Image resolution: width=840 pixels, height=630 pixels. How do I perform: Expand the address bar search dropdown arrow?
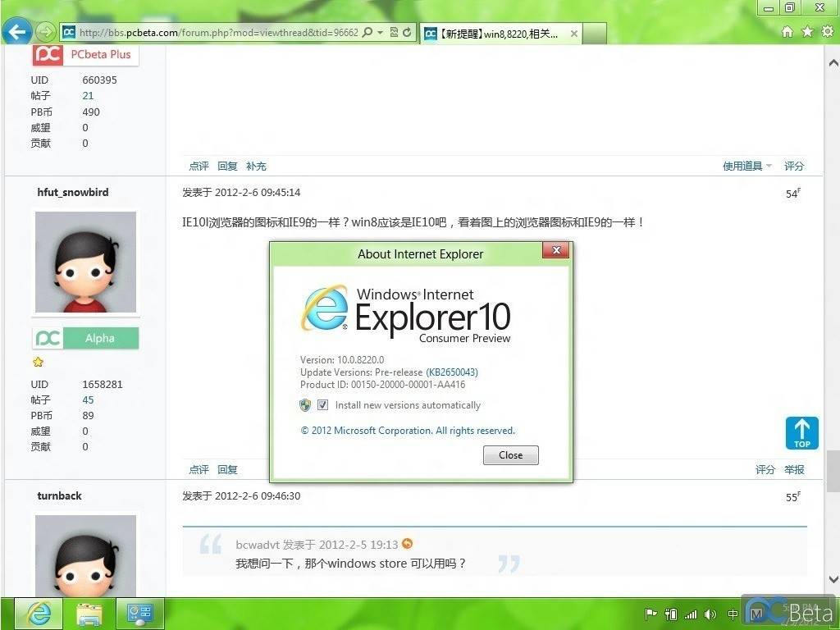[x=381, y=33]
